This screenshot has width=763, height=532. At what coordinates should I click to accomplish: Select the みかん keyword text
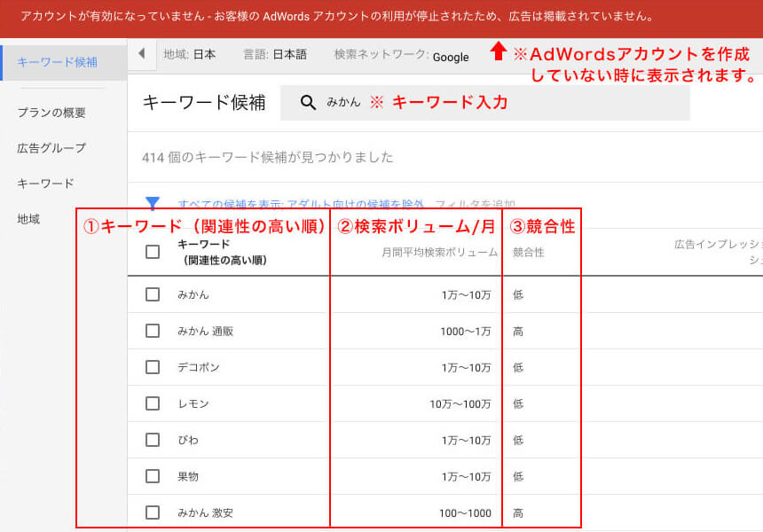[x=193, y=294]
